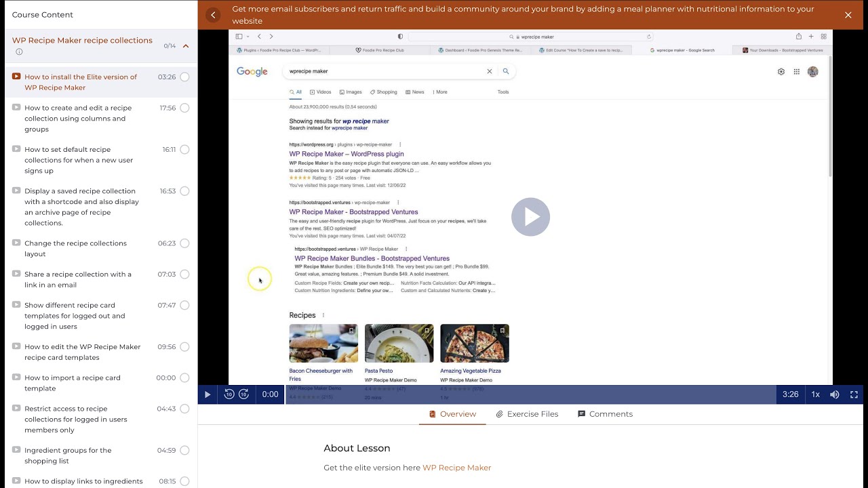Mark 'How to import a recipe card template' complete
Viewport: 868px width, 488px height.
pyautogui.click(x=184, y=378)
